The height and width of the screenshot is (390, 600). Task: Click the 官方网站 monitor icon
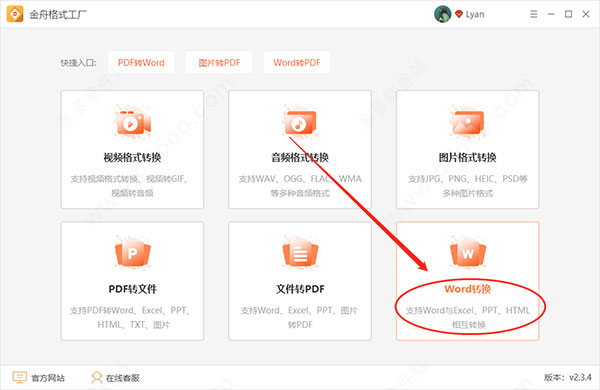[x=19, y=377]
